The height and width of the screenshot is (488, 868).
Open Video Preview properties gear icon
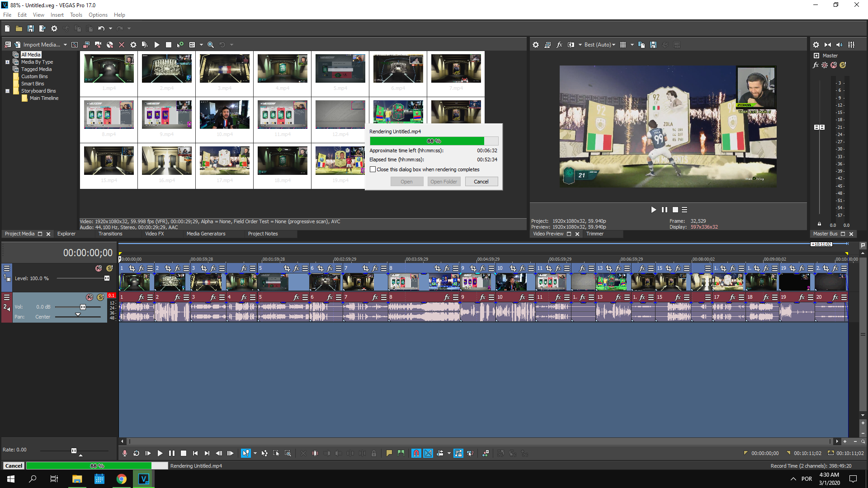[536, 45]
